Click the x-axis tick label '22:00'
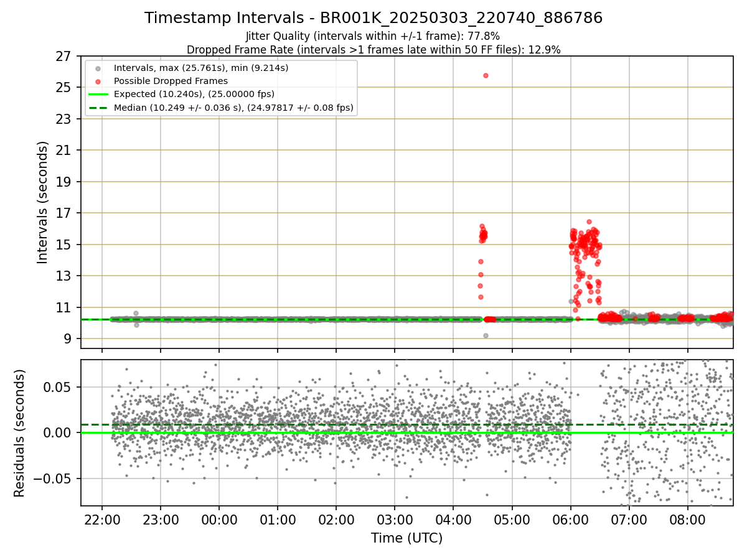The width and height of the screenshot is (747, 560). [x=102, y=519]
